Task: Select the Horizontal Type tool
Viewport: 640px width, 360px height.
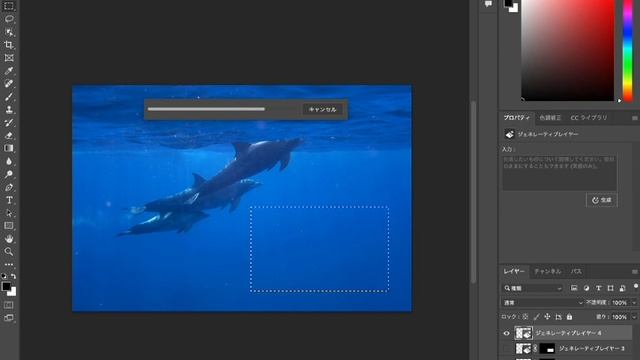Action: click(x=9, y=200)
